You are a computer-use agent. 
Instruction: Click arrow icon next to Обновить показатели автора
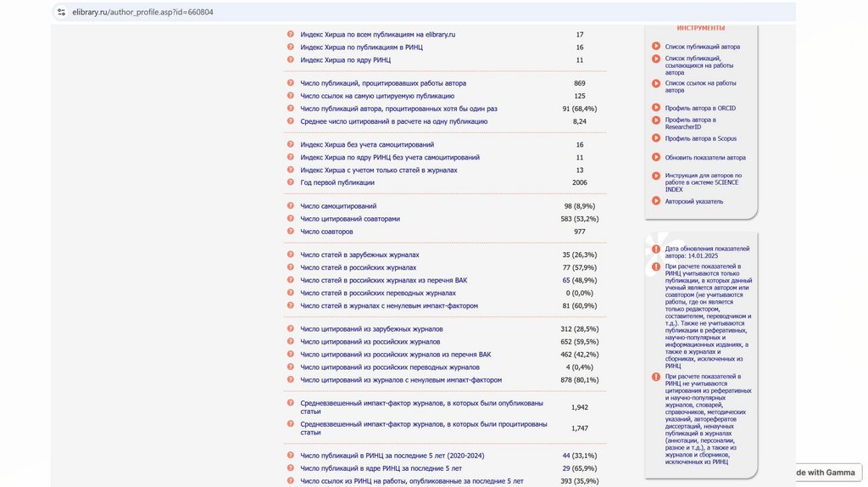(656, 157)
